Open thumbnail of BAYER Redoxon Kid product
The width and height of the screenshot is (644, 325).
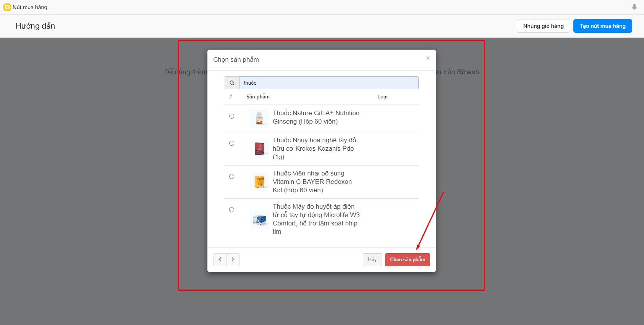[x=259, y=182]
